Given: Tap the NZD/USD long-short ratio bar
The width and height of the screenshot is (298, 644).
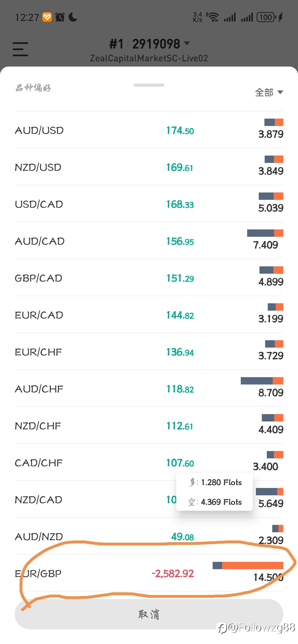Looking at the screenshot, I should (x=274, y=159).
